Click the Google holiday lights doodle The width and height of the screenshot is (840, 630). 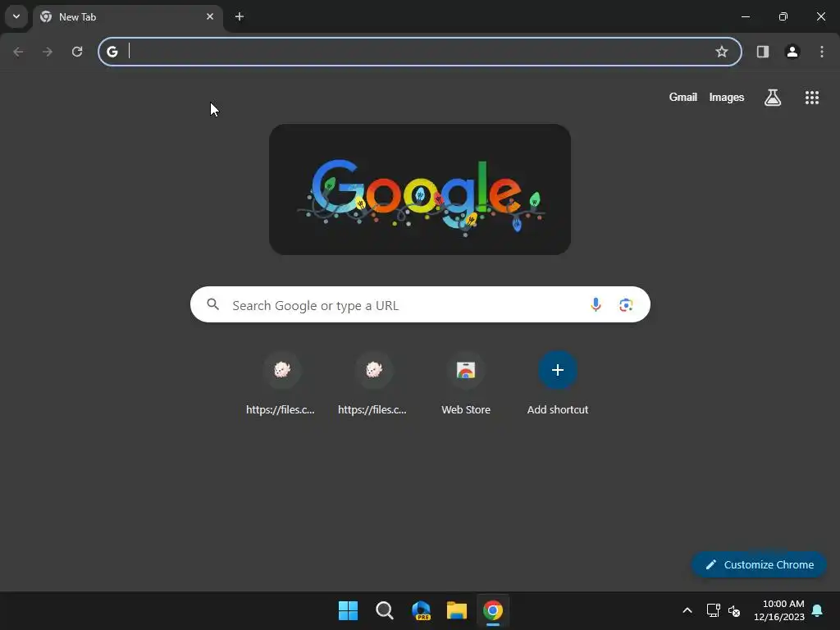[x=420, y=189]
